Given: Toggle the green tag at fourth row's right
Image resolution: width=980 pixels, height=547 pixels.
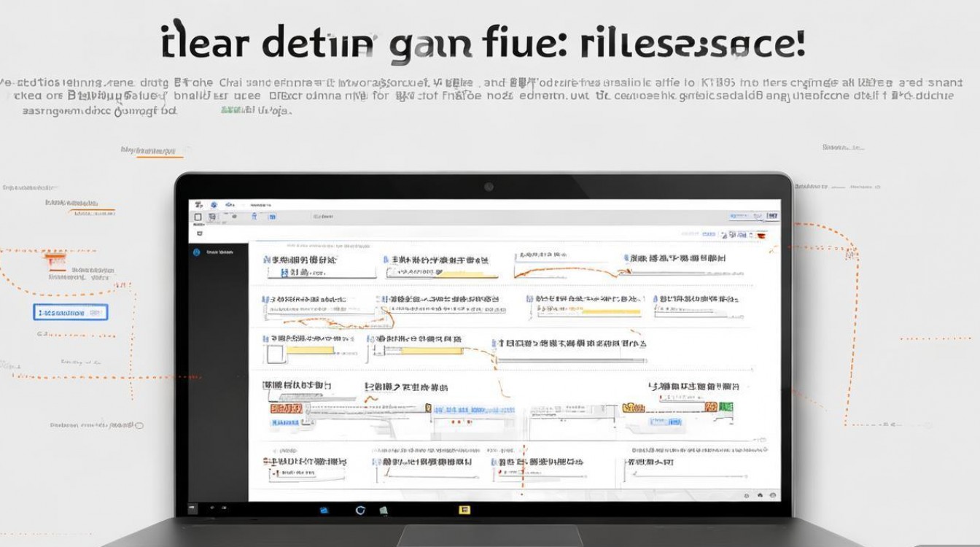Looking at the screenshot, I should coord(726,407).
